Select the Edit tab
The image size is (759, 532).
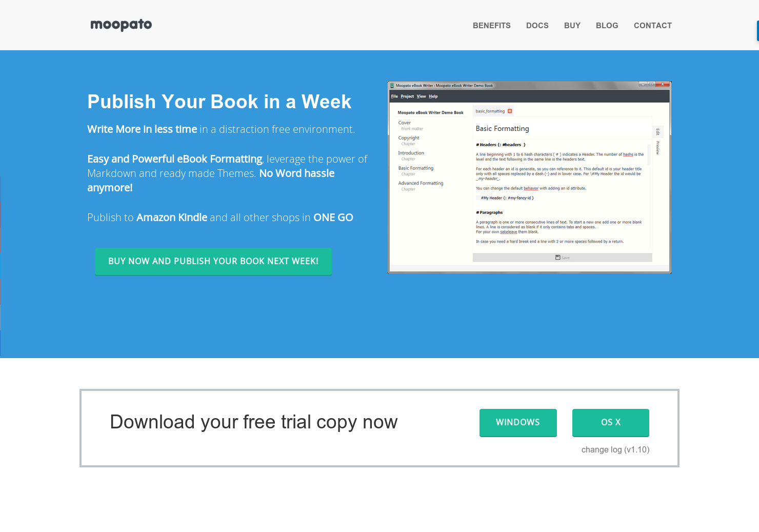(657, 132)
